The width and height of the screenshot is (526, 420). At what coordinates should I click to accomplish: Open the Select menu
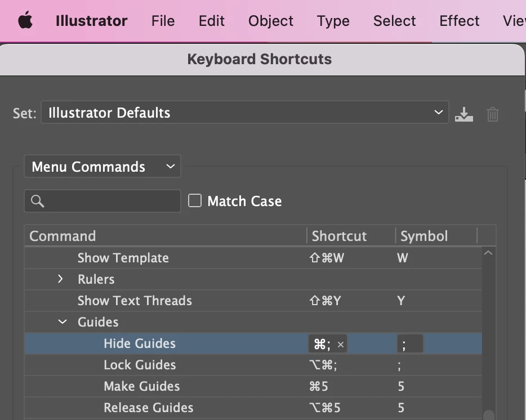[x=394, y=21]
